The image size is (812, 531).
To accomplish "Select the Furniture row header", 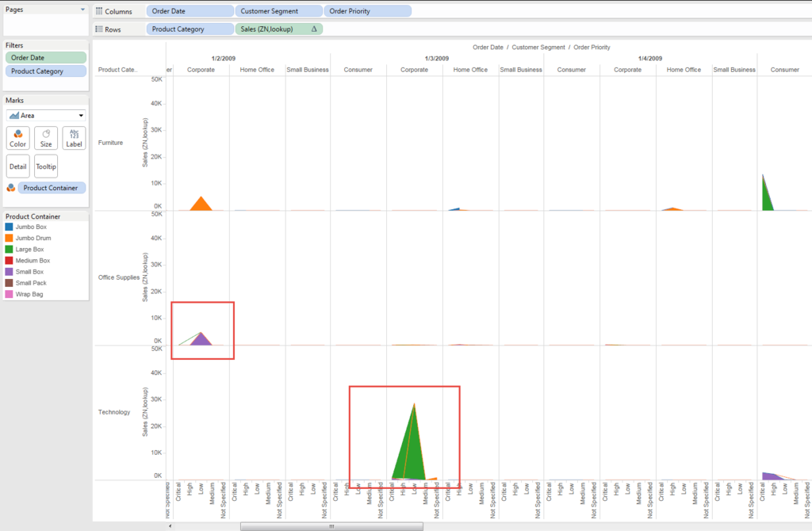I will coord(110,143).
